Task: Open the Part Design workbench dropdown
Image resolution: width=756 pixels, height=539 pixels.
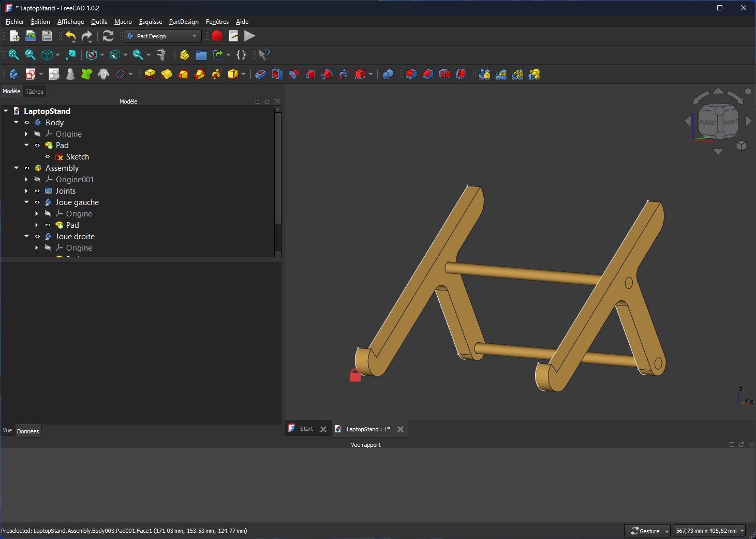Action: pyautogui.click(x=162, y=36)
